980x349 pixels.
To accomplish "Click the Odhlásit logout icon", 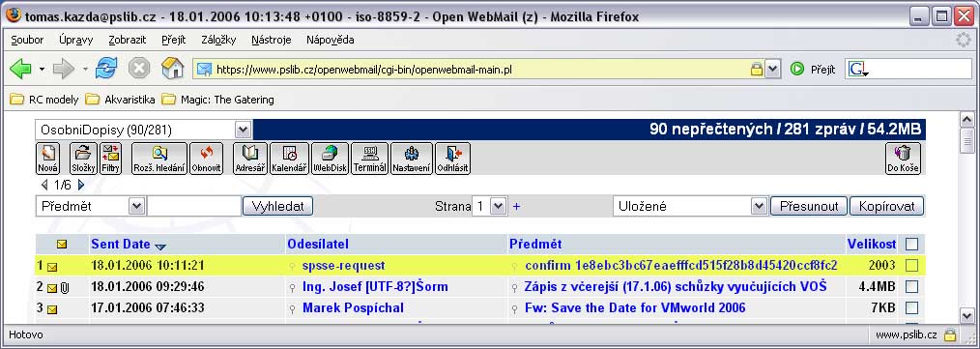I will click(x=452, y=159).
